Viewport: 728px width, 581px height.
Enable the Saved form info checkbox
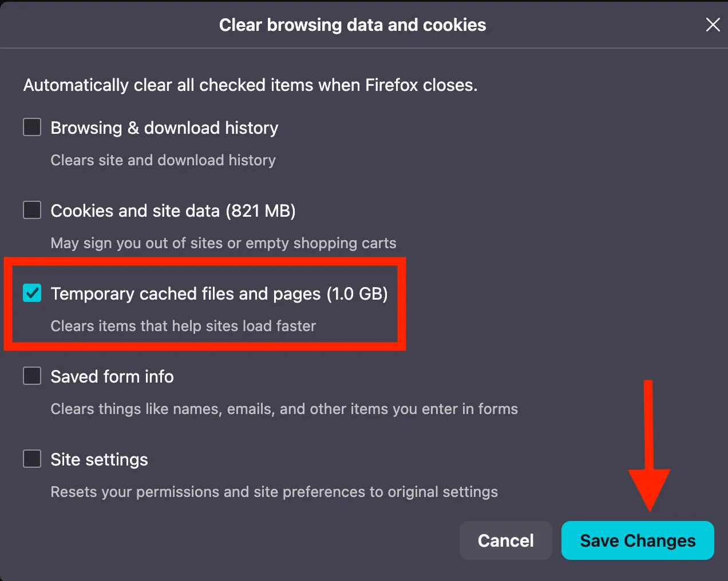31,376
